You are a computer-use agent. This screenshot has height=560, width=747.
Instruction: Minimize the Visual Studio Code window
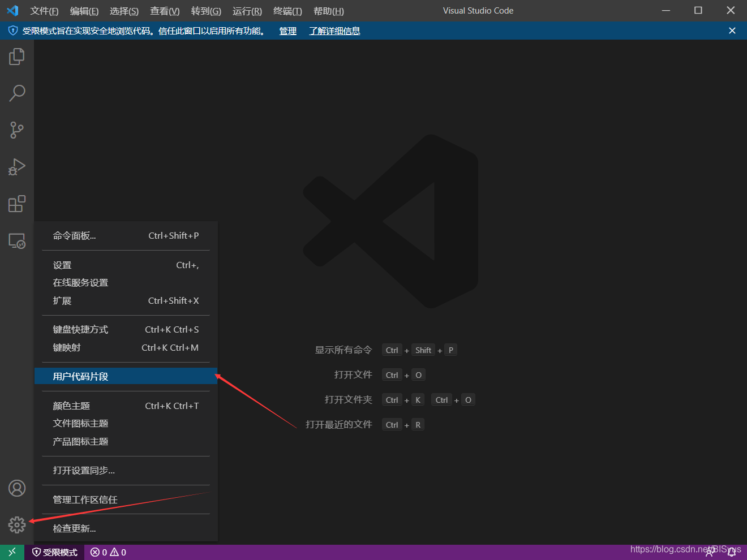666,11
